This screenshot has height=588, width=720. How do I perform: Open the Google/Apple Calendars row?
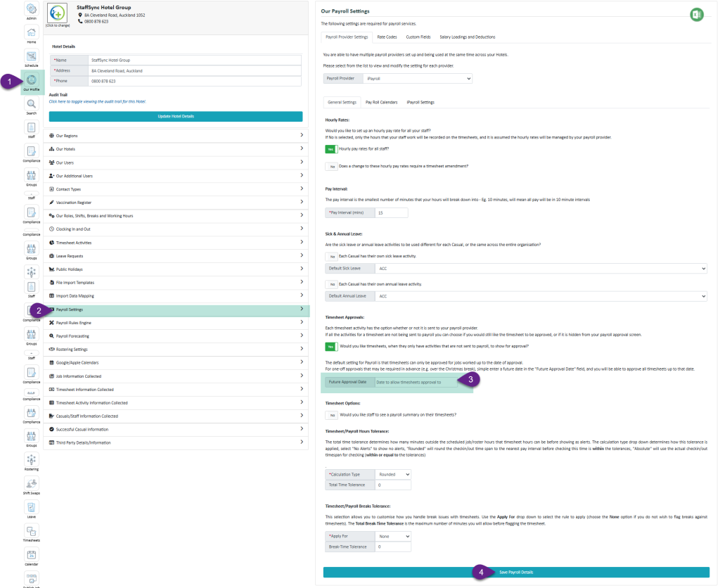176,362
